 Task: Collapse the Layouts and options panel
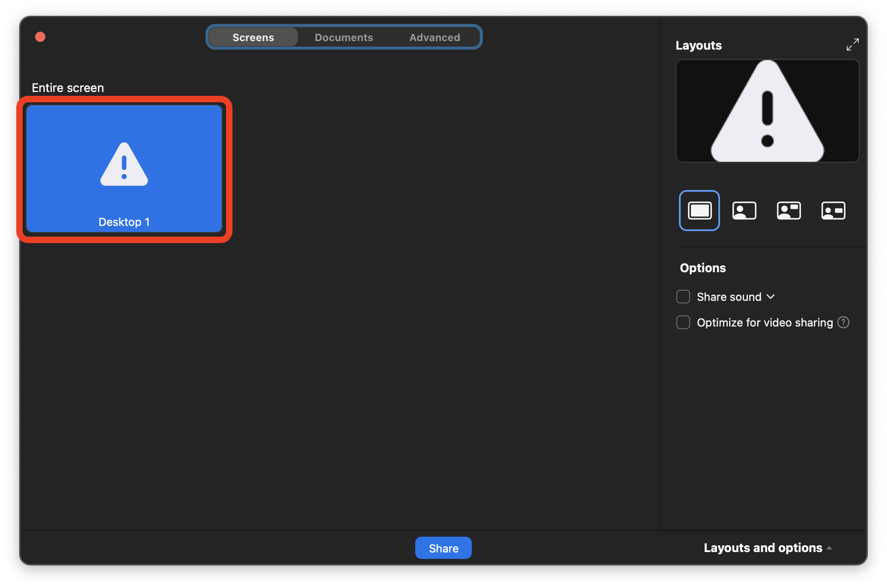coord(768,548)
